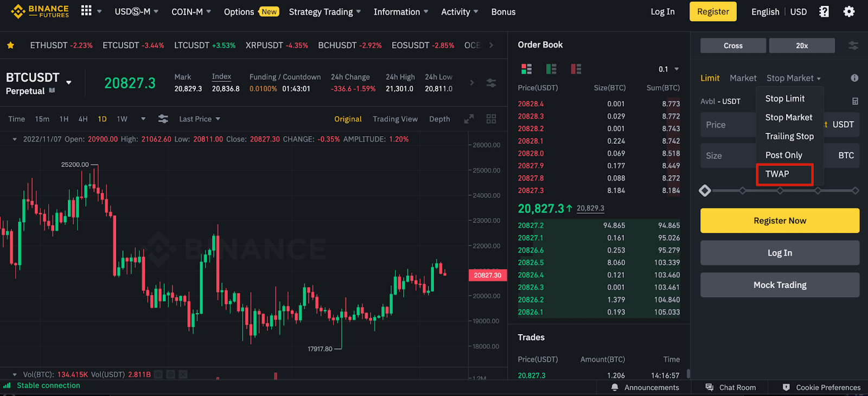Expand Activity menu
The height and width of the screenshot is (396, 868).
click(x=459, y=11)
